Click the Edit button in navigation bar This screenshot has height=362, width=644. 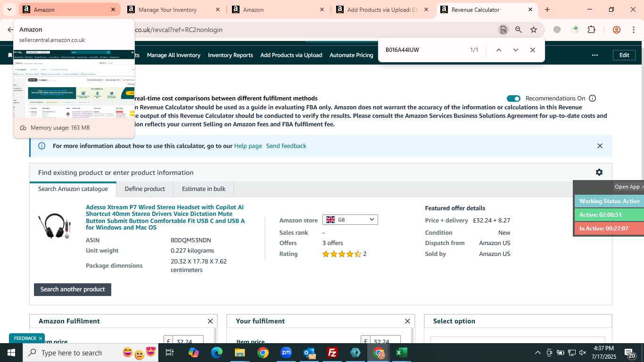(624, 55)
